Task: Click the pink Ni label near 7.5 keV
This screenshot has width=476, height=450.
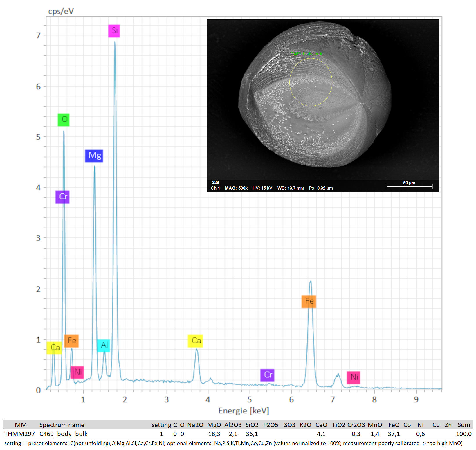Action: click(x=354, y=377)
